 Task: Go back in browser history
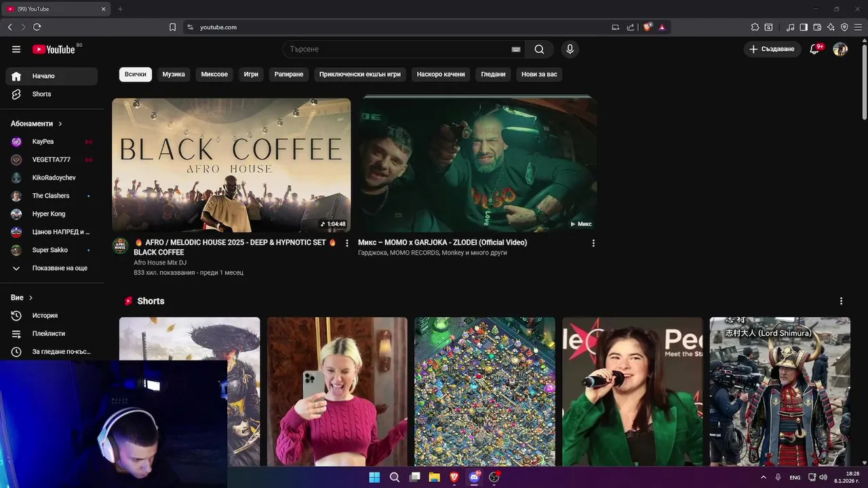pyautogui.click(x=9, y=27)
